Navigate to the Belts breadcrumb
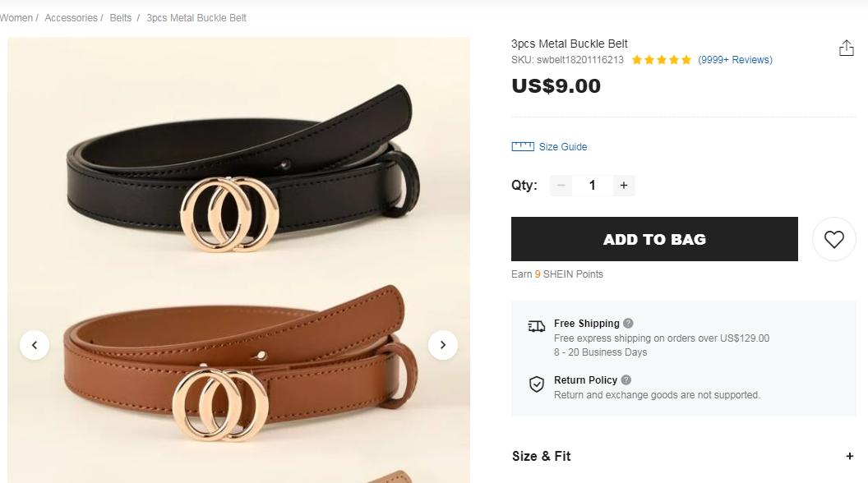868x483 pixels. [x=121, y=18]
